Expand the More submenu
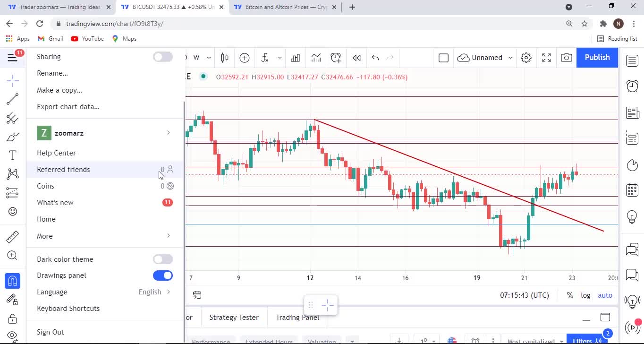This screenshot has height=344, width=644. [x=104, y=236]
